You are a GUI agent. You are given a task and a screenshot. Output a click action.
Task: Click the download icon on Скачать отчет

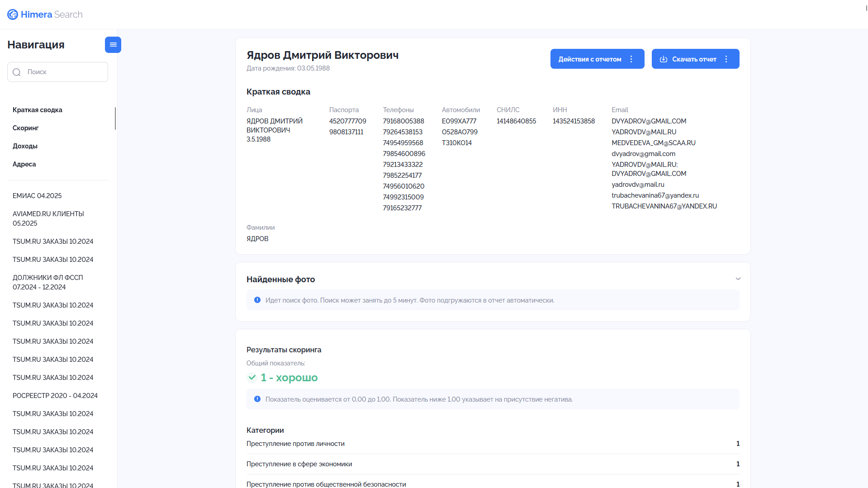pyautogui.click(x=664, y=59)
